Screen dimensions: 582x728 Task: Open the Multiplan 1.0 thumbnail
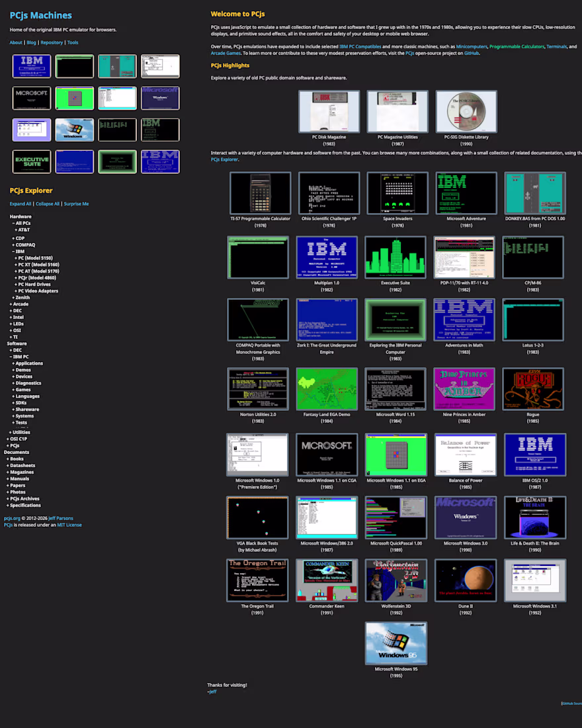tap(327, 257)
